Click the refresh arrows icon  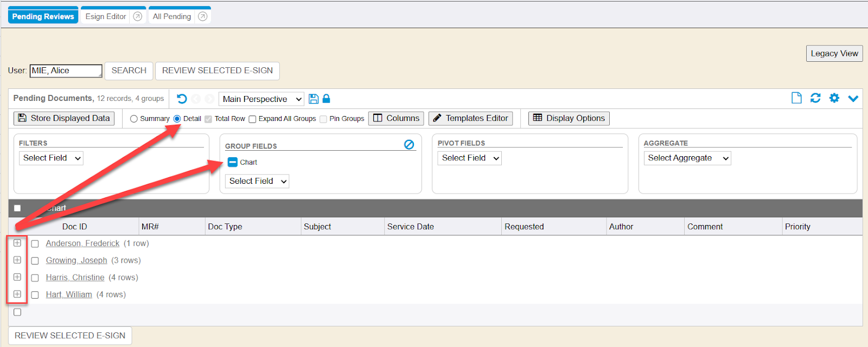coord(815,98)
